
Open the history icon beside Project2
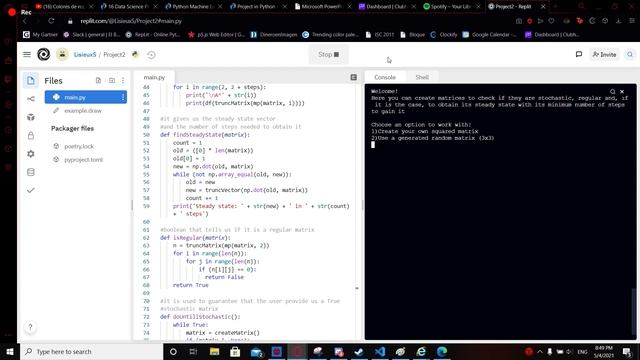[151, 55]
